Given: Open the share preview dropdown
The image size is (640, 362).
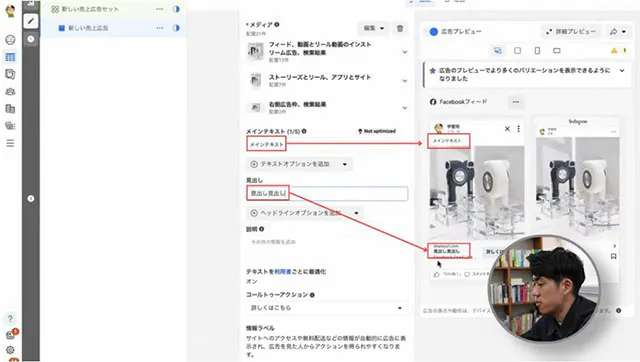Looking at the screenshot, I should click(x=618, y=31).
